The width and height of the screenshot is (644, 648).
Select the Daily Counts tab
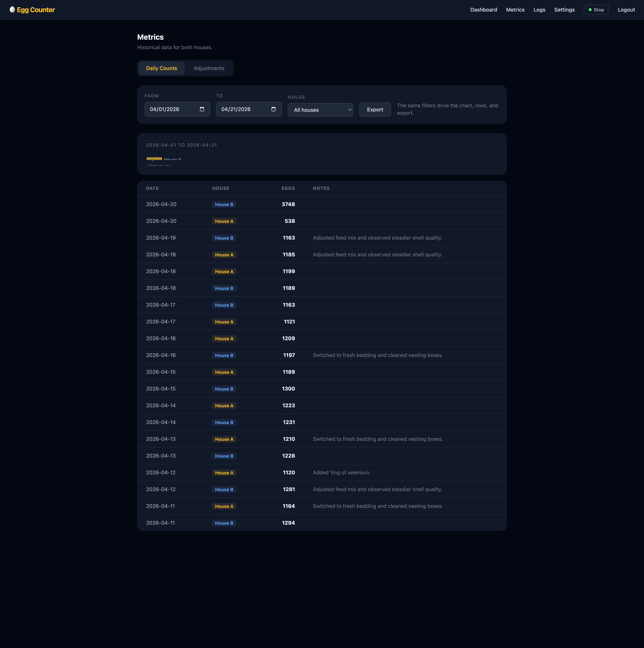point(161,68)
